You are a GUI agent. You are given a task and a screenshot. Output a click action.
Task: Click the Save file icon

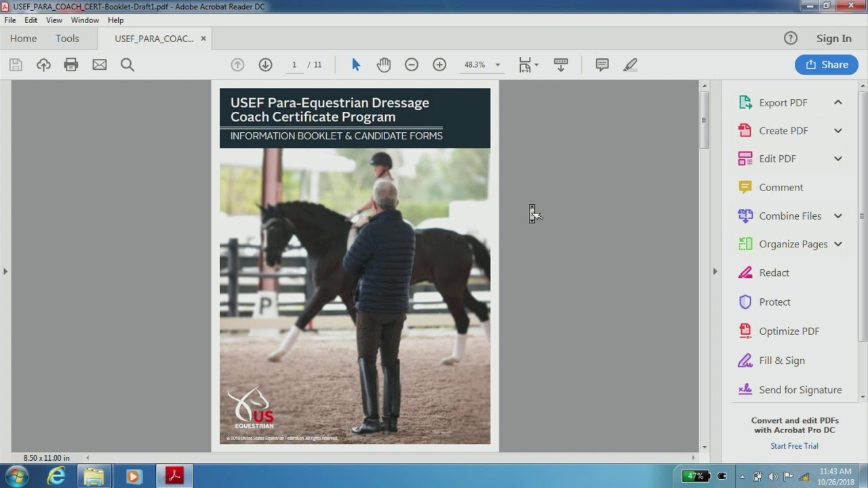click(x=16, y=64)
